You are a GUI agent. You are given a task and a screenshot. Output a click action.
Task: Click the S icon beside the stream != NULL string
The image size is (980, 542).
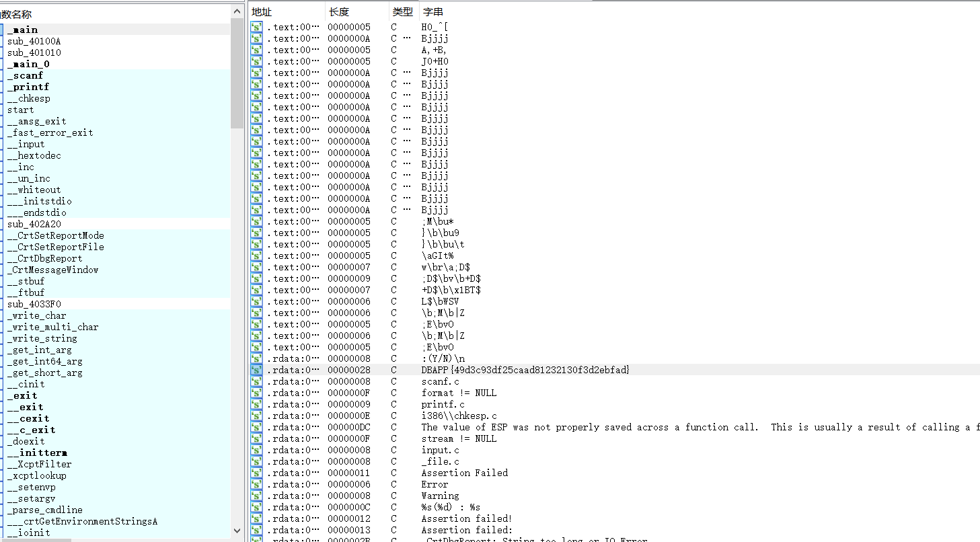(x=256, y=438)
